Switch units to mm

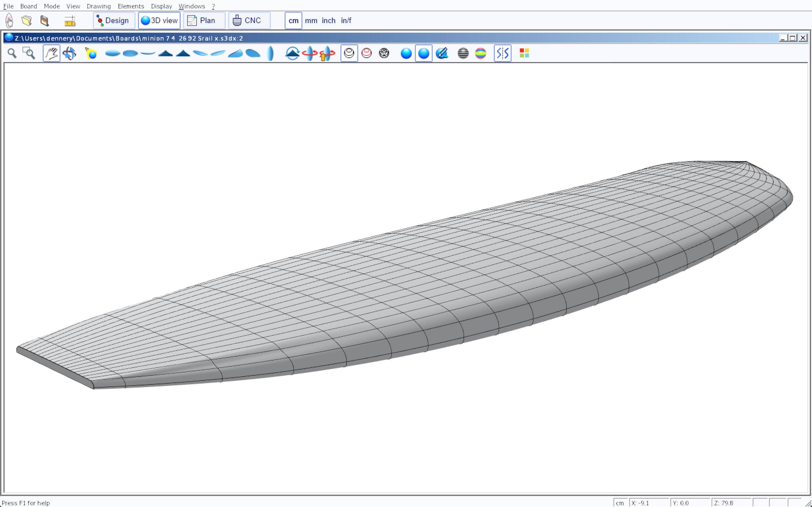[x=311, y=21]
